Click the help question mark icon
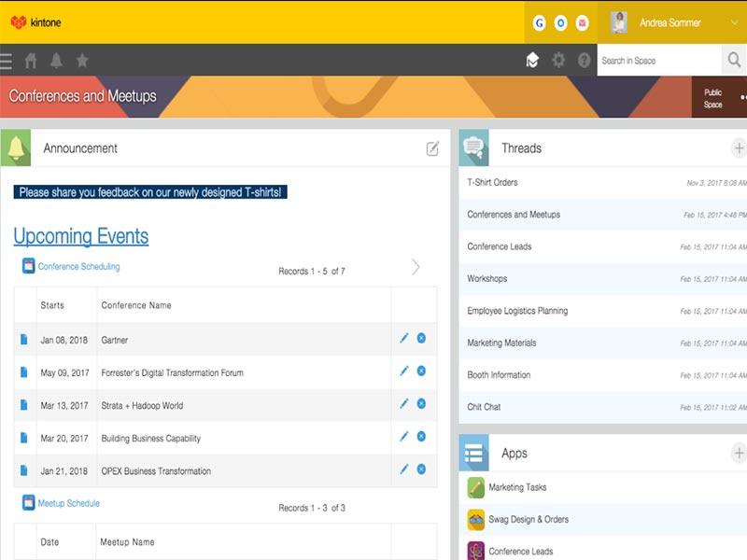Viewport: 747px width, 560px height. 585,60
